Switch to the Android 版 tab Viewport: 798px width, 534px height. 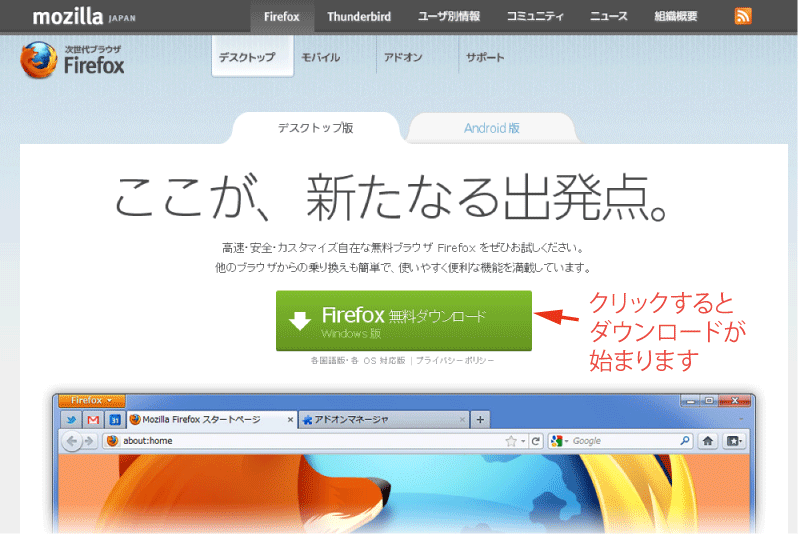(x=492, y=128)
